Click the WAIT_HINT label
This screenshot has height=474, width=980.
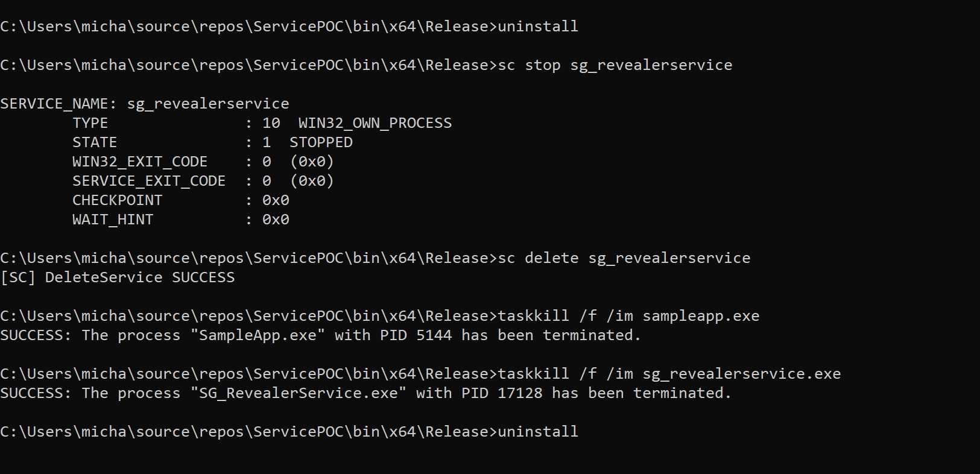pyautogui.click(x=113, y=220)
